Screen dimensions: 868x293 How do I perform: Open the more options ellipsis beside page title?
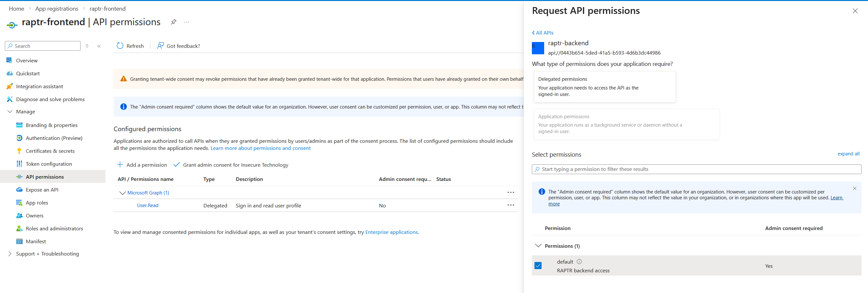(186, 22)
